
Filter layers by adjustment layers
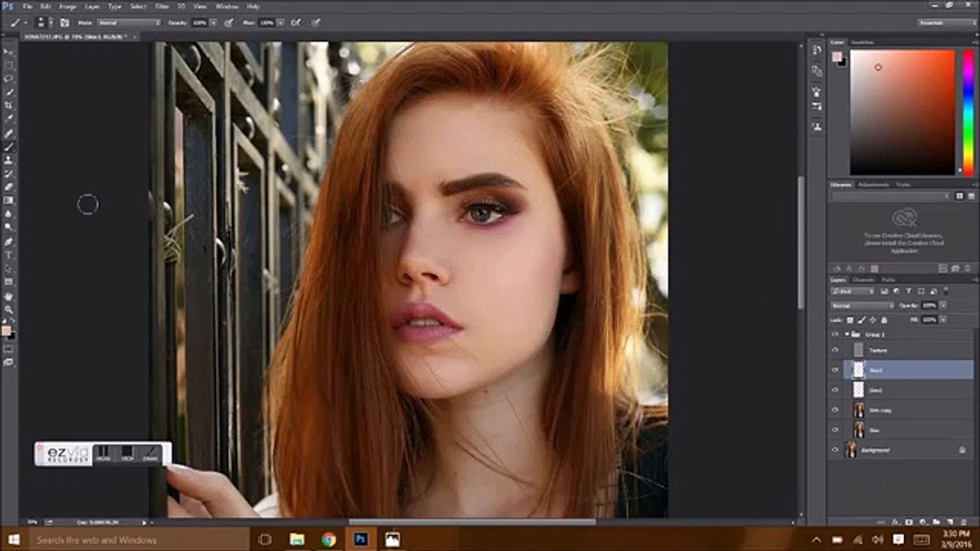tap(897, 292)
